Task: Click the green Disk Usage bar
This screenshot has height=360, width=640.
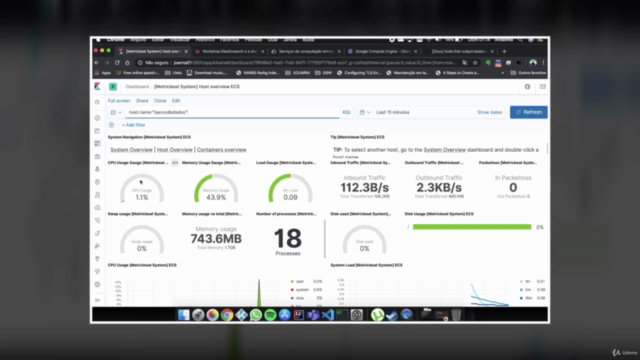Action: 472,227
